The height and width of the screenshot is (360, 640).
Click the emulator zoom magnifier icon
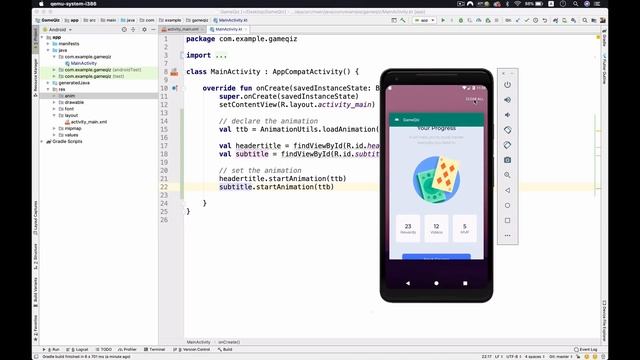coord(507,175)
